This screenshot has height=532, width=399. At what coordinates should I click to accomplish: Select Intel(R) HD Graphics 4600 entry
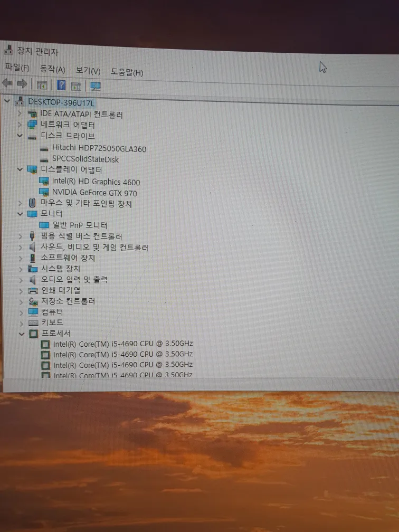(x=96, y=182)
